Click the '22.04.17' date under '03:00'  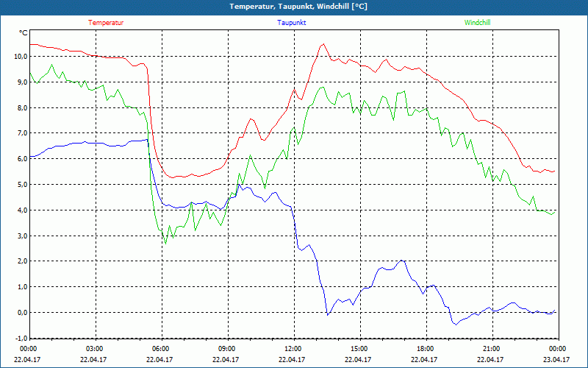pos(93,359)
